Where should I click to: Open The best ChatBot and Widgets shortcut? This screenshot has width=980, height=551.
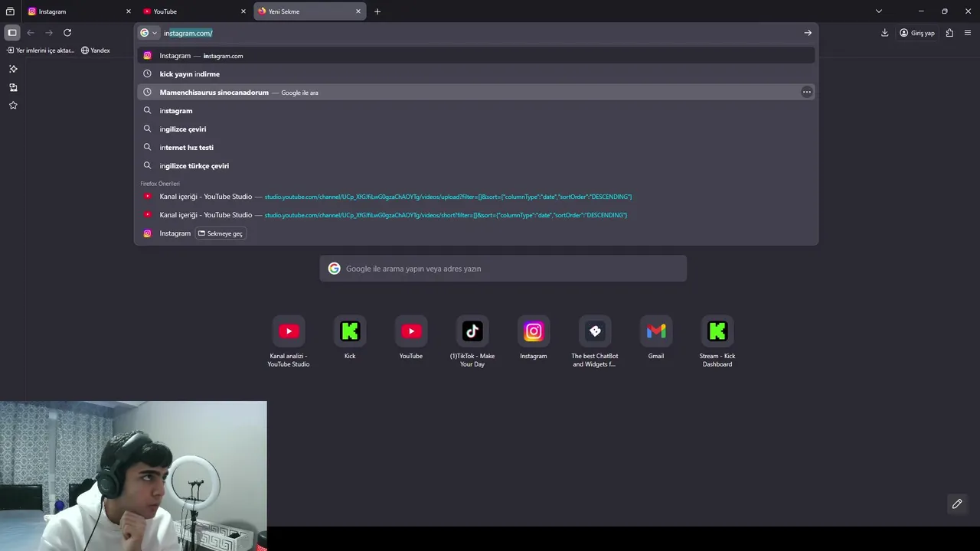[595, 341]
